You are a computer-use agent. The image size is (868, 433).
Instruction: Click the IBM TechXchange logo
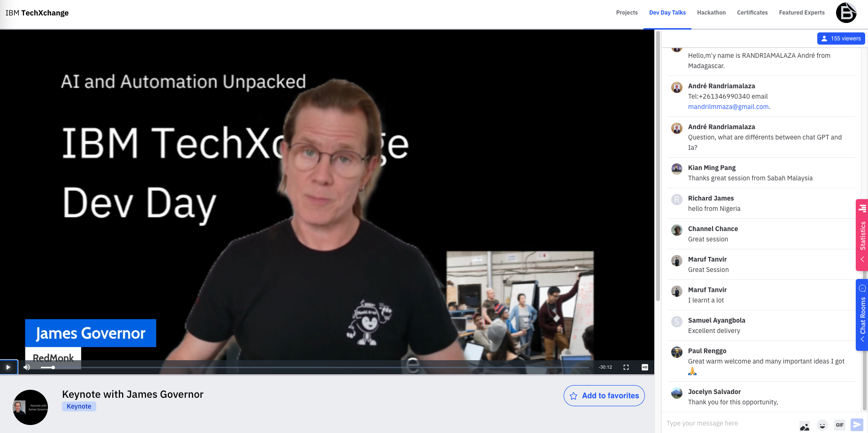point(37,13)
